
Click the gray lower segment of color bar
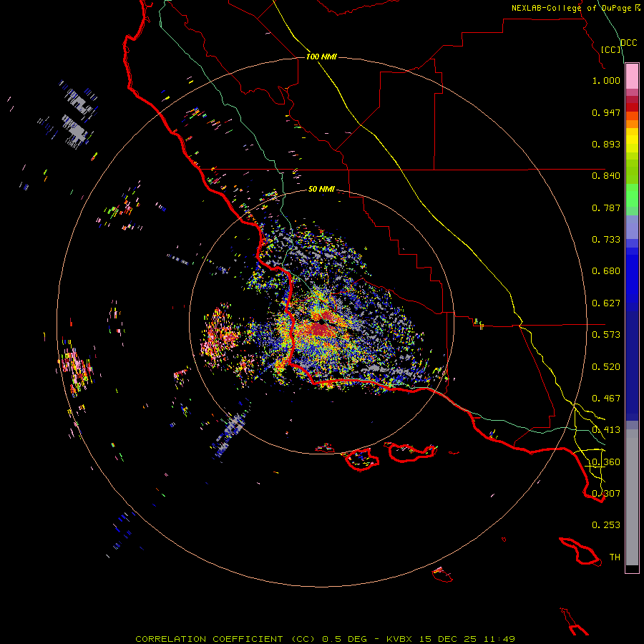click(x=632, y=497)
